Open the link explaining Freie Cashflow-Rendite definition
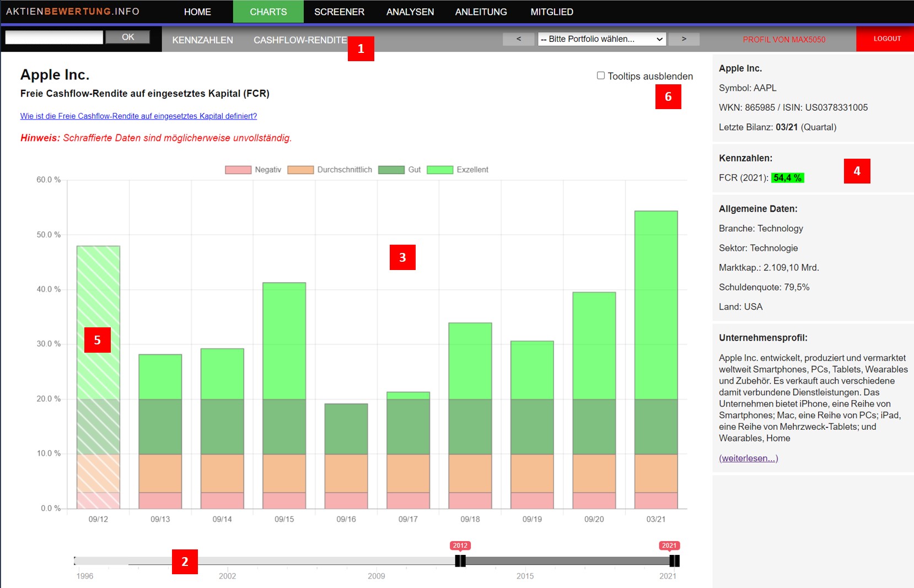The height and width of the screenshot is (588, 914). [139, 116]
